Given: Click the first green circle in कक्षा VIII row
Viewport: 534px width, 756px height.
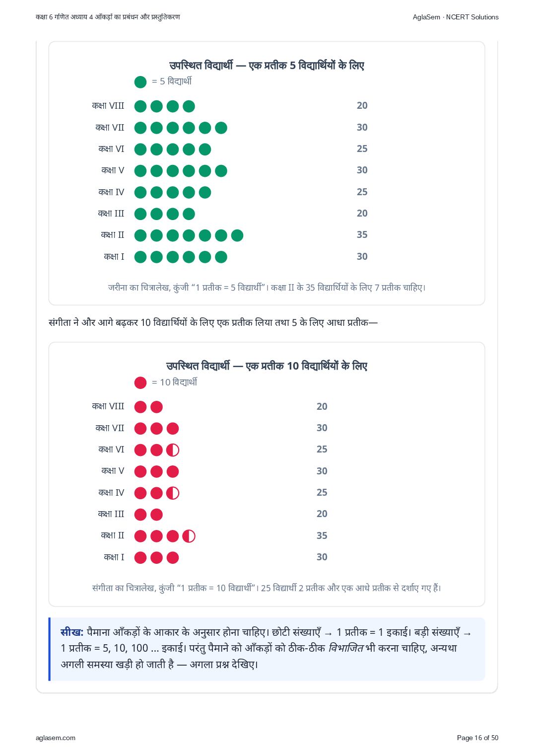Looking at the screenshot, I should tap(140, 106).
